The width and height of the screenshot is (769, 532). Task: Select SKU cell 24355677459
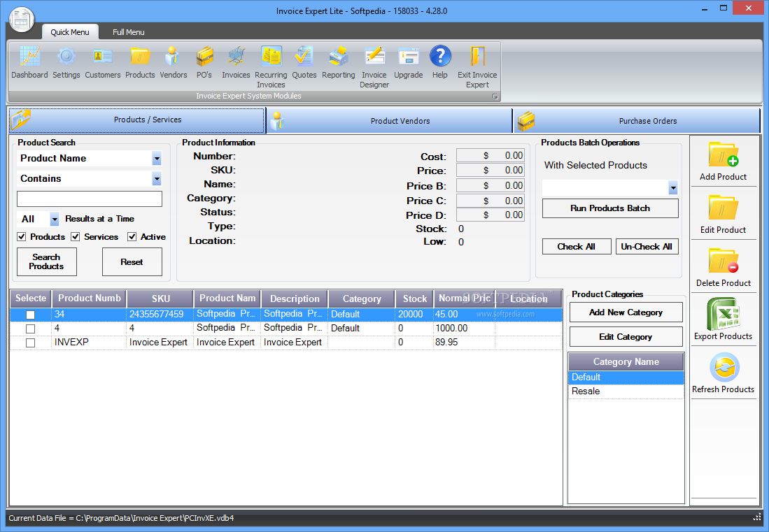point(160,315)
